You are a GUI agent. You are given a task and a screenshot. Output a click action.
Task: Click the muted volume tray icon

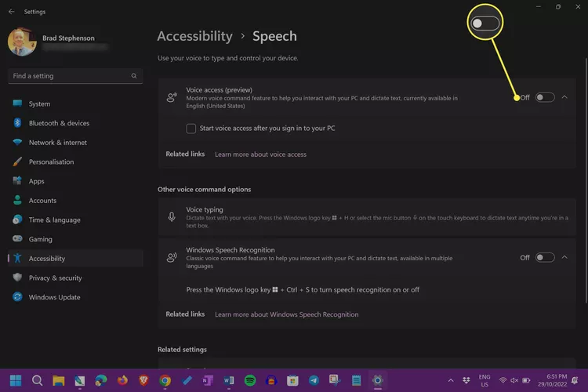point(514,380)
